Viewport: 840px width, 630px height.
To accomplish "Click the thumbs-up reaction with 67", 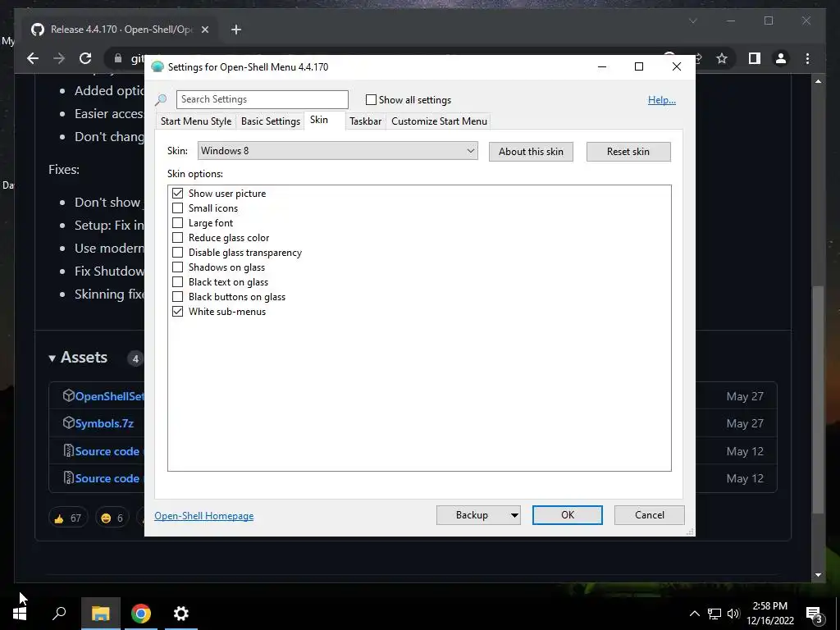I will 67,518.
